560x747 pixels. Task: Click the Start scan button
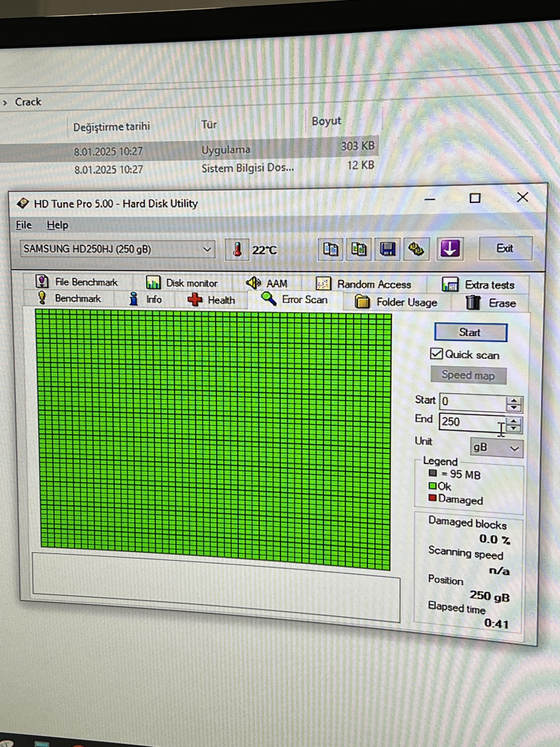[x=471, y=332]
